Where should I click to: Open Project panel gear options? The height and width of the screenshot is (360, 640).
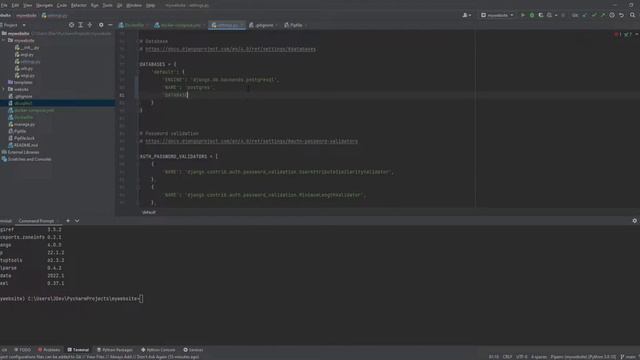click(101, 25)
